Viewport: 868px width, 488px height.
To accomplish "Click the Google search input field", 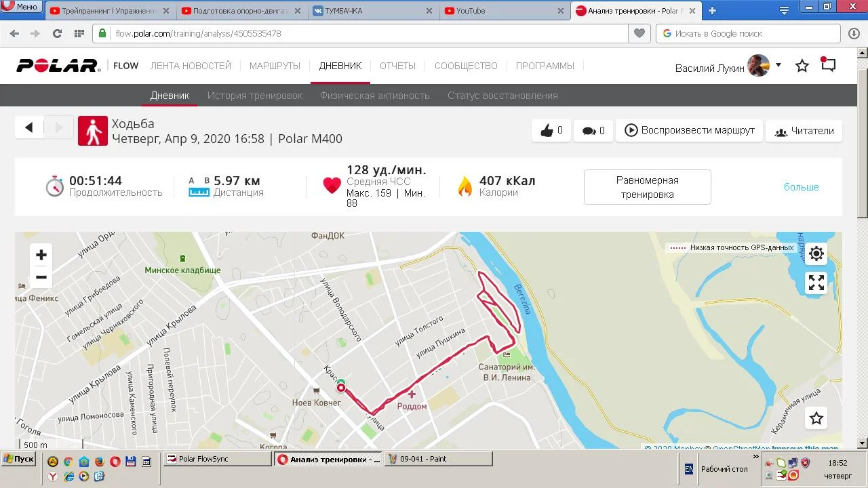I will (748, 33).
